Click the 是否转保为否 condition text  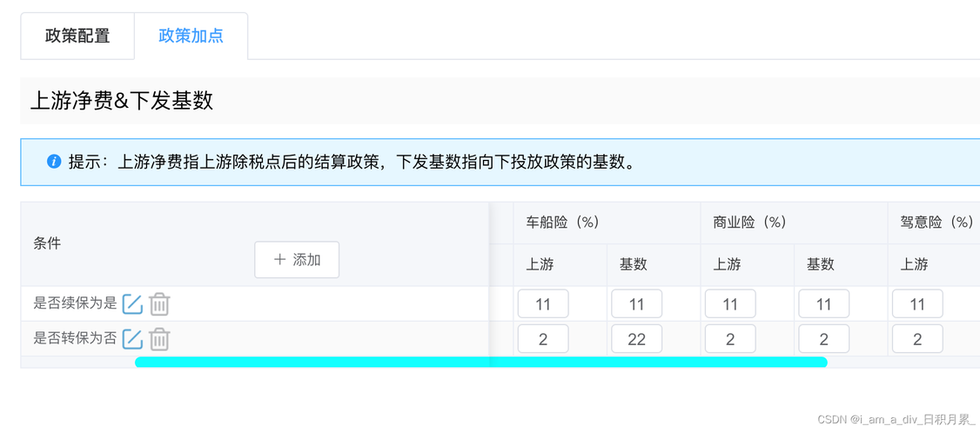pyautogui.click(x=75, y=339)
